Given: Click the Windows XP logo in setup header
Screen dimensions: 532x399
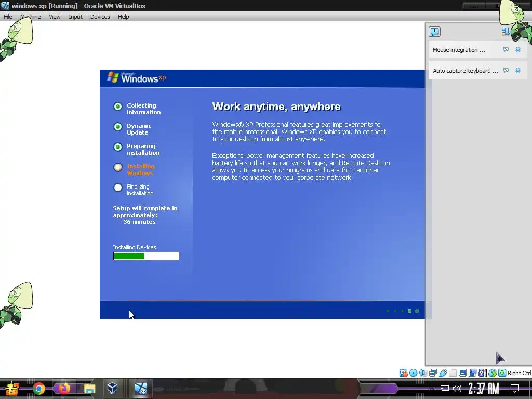Looking at the screenshot, I should [137, 78].
